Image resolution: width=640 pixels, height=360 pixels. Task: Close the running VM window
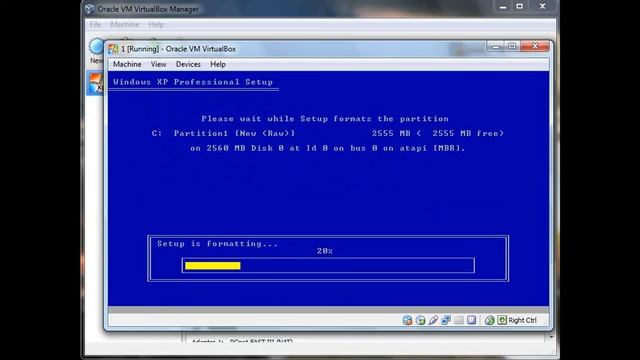(x=535, y=46)
